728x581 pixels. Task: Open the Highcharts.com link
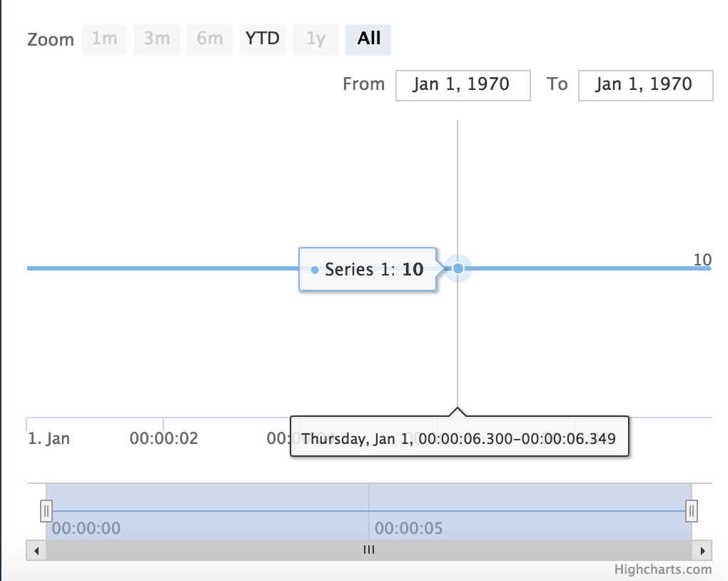[x=662, y=569]
